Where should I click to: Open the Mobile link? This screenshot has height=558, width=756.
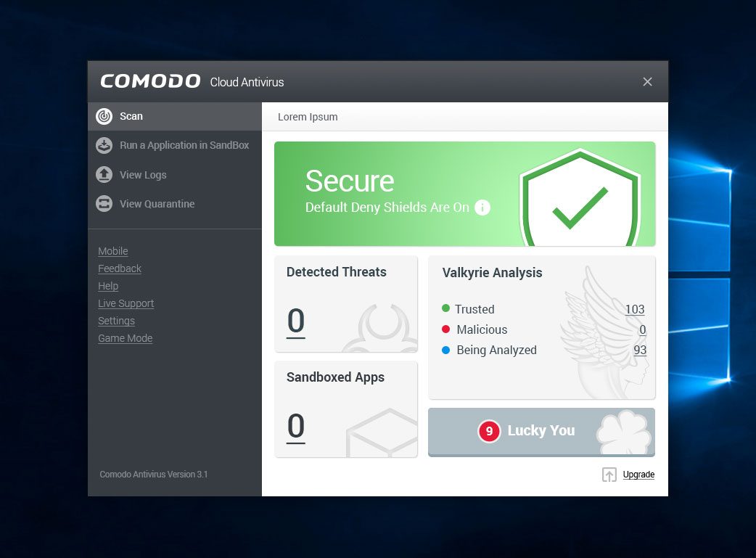(x=113, y=251)
